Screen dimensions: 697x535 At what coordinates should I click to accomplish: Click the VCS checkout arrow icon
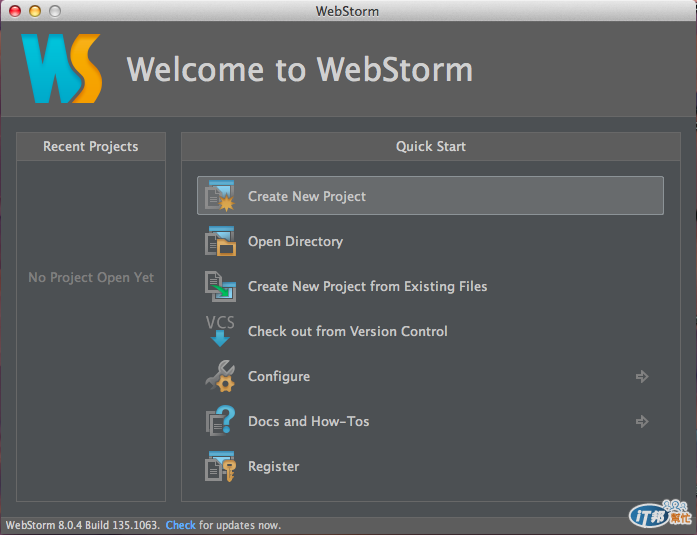pos(220,331)
